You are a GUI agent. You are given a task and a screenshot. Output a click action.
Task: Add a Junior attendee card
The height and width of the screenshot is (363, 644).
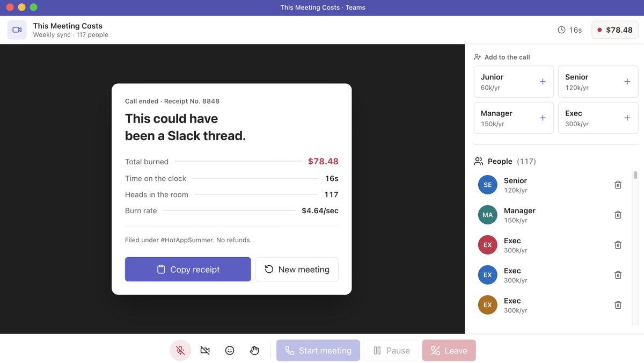pos(514,82)
